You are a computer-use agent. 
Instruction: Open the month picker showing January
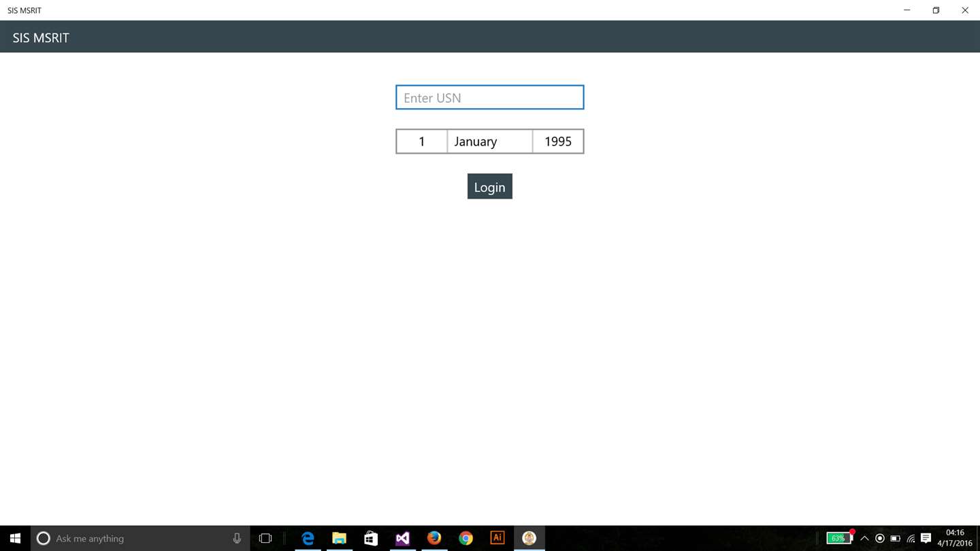coord(489,141)
